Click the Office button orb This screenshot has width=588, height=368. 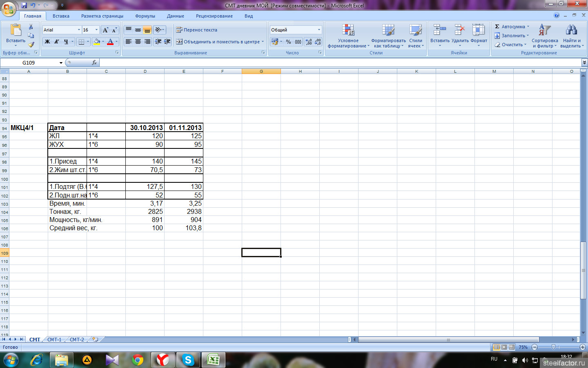pos(9,8)
